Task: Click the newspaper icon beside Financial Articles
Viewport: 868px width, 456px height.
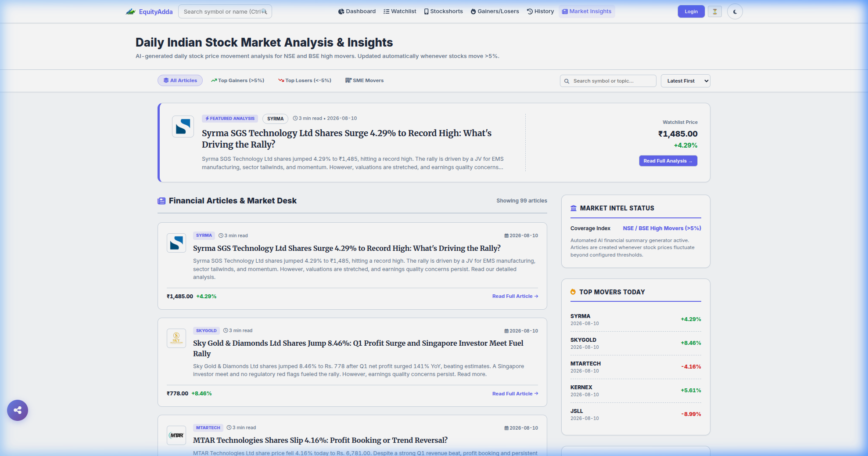Action: (161, 201)
